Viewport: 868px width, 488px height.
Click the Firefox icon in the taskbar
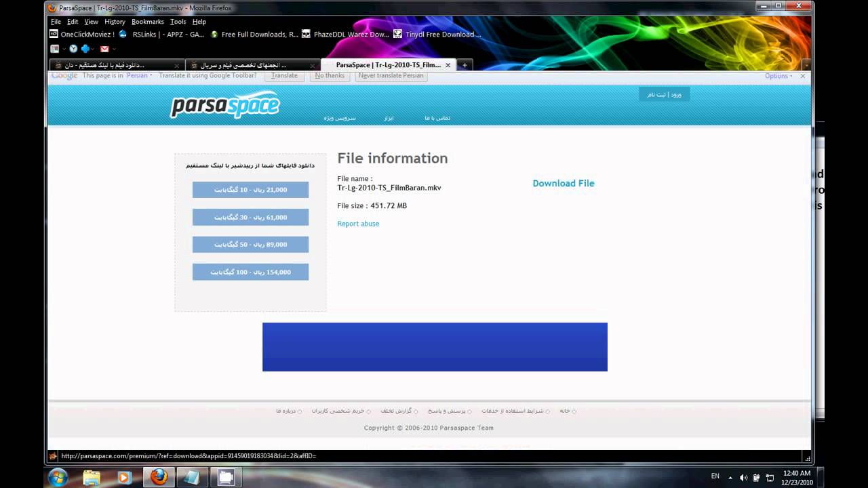(159, 478)
